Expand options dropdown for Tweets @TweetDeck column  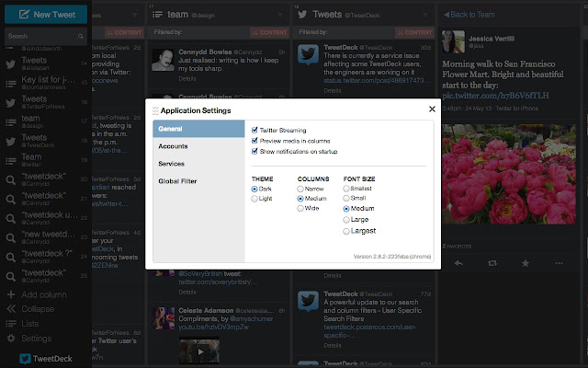[x=425, y=15]
